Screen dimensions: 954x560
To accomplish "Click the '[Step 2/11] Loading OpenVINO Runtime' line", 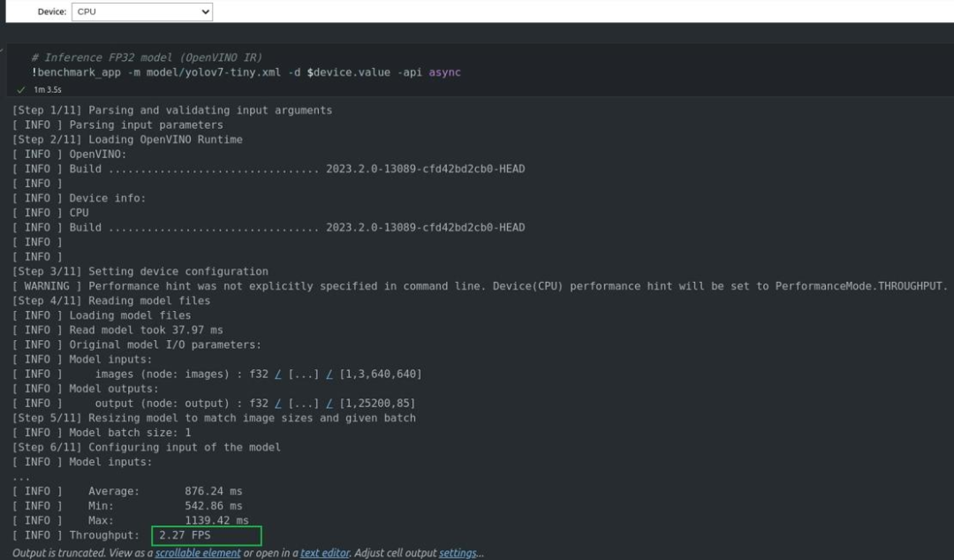I will pos(127,140).
